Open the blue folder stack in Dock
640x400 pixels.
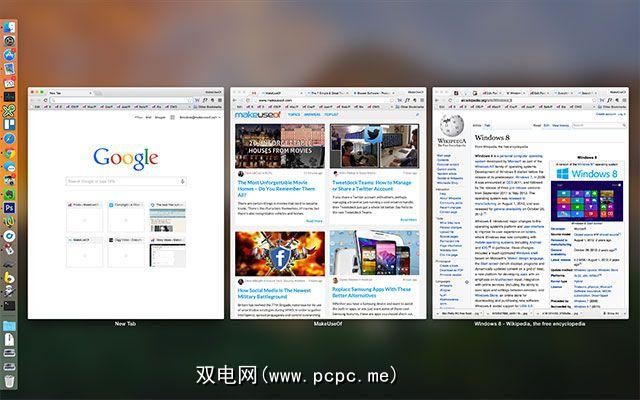point(9,326)
